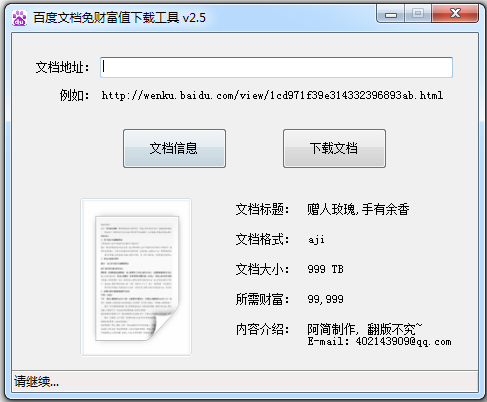487x402 pixels.
Task: Click the 请继续... status bar message
Action: pyautogui.click(x=37, y=381)
